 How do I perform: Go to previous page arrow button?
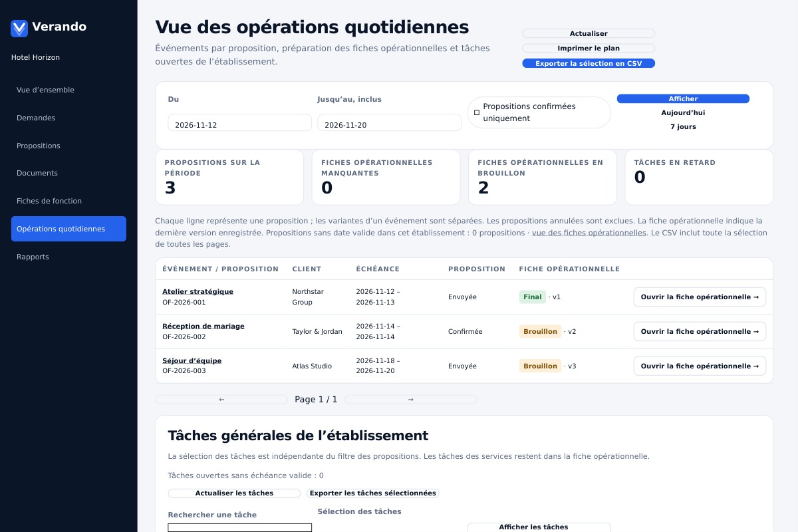coord(221,400)
